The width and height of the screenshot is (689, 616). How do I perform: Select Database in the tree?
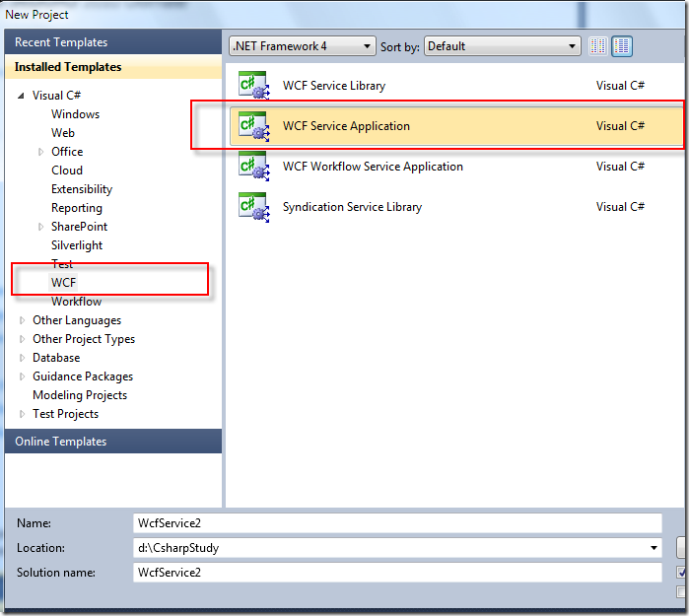click(x=56, y=358)
